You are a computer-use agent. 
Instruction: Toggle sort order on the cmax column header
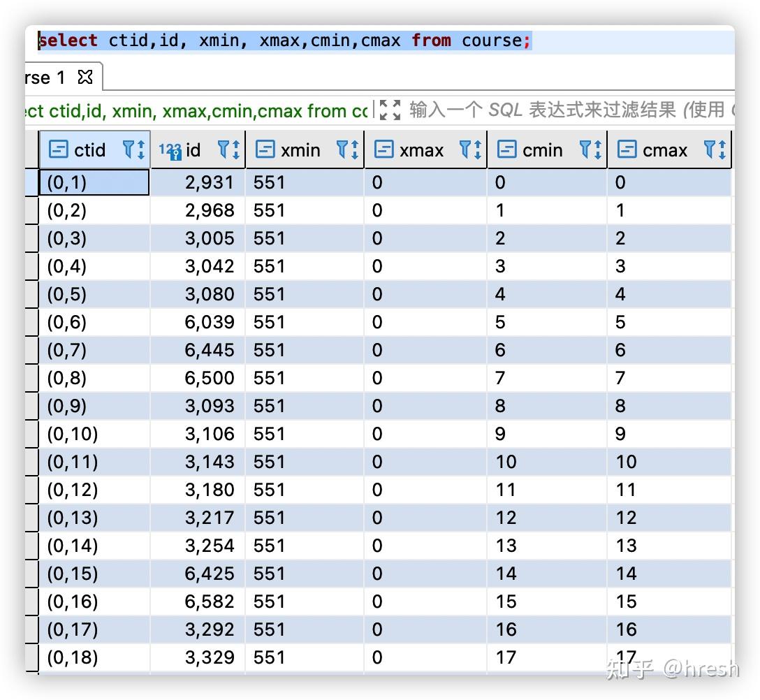664,150
